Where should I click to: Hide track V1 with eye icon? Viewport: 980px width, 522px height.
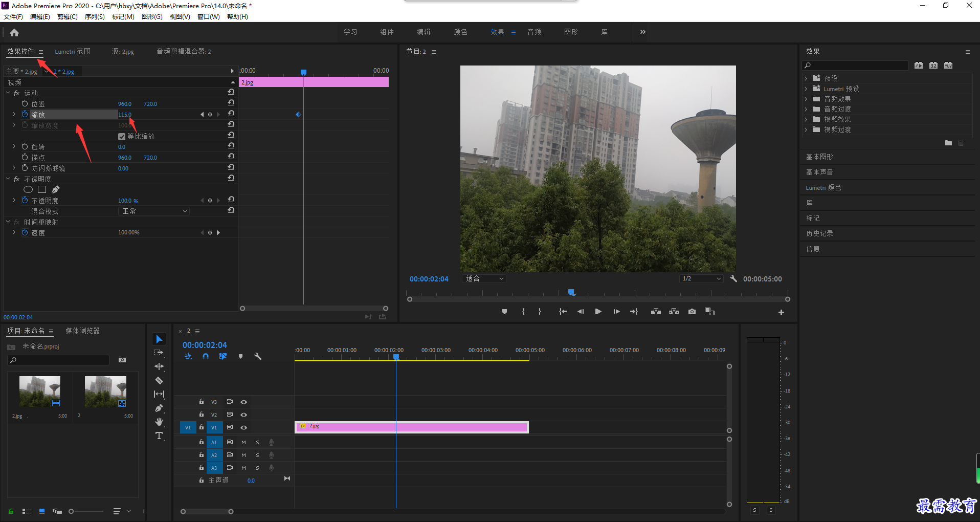244,427
